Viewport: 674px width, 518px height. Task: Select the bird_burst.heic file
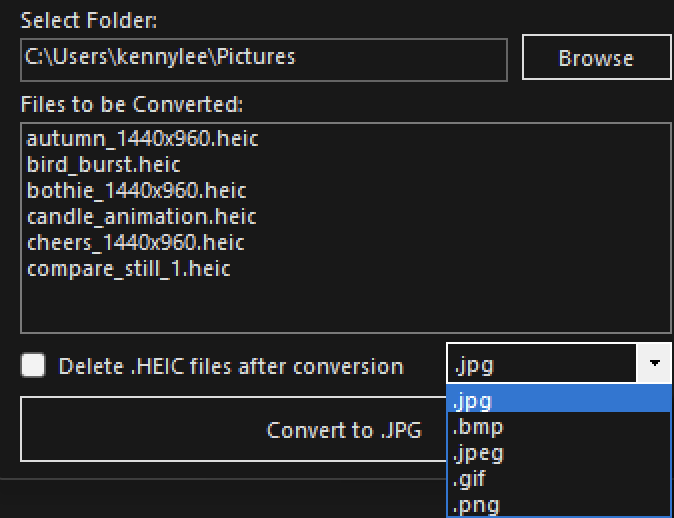[104, 164]
